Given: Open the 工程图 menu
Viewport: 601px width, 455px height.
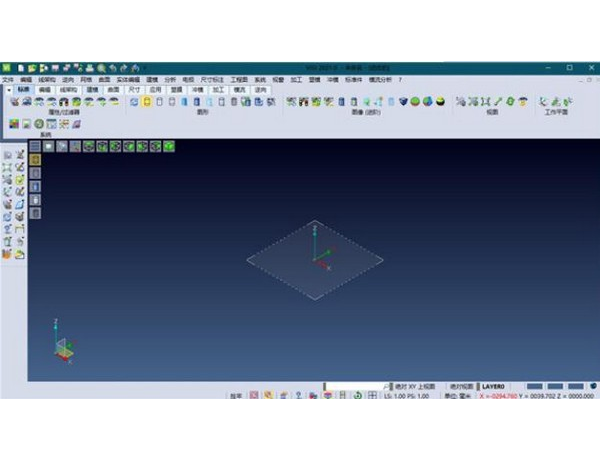Looking at the screenshot, I should tap(239, 80).
